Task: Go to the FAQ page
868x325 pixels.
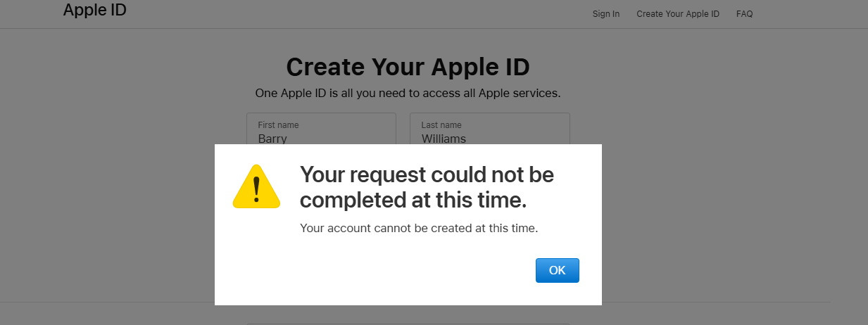Action: point(745,13)
